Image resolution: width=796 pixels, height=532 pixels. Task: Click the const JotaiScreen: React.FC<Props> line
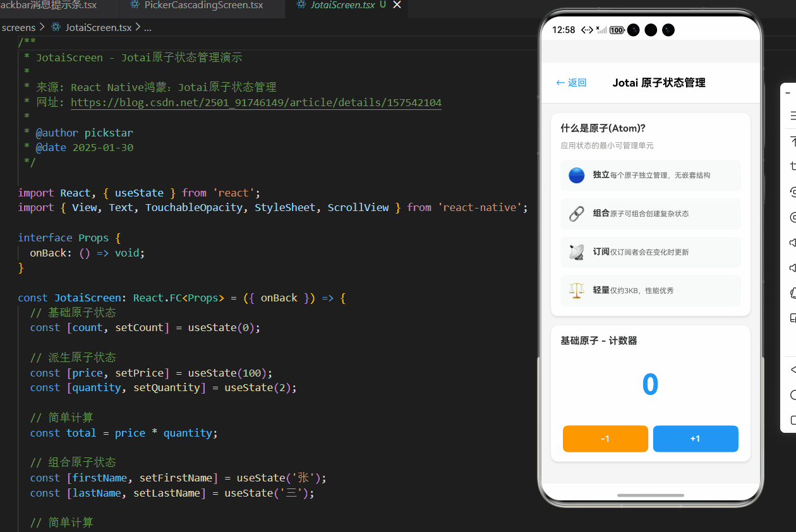[x=182, y=298]
